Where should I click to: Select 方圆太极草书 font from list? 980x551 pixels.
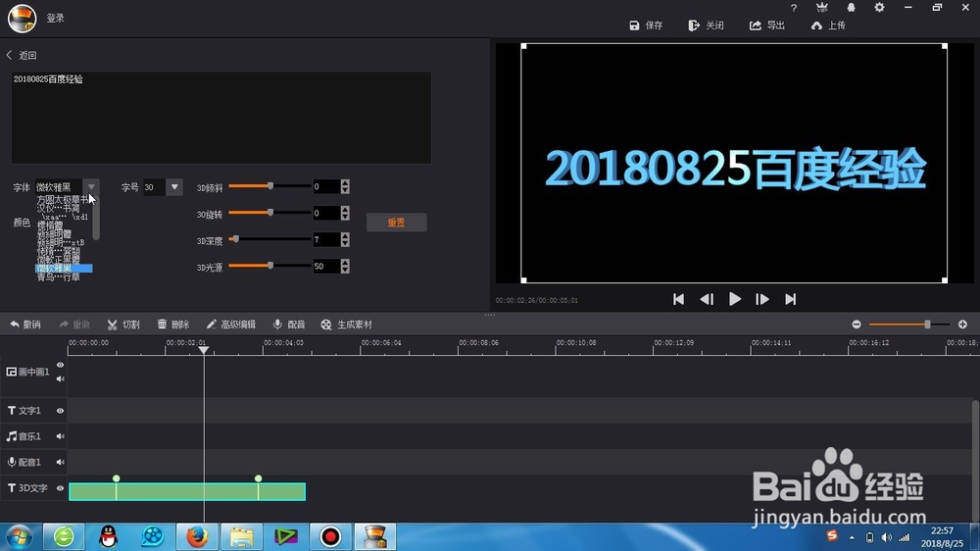[63, 199]
